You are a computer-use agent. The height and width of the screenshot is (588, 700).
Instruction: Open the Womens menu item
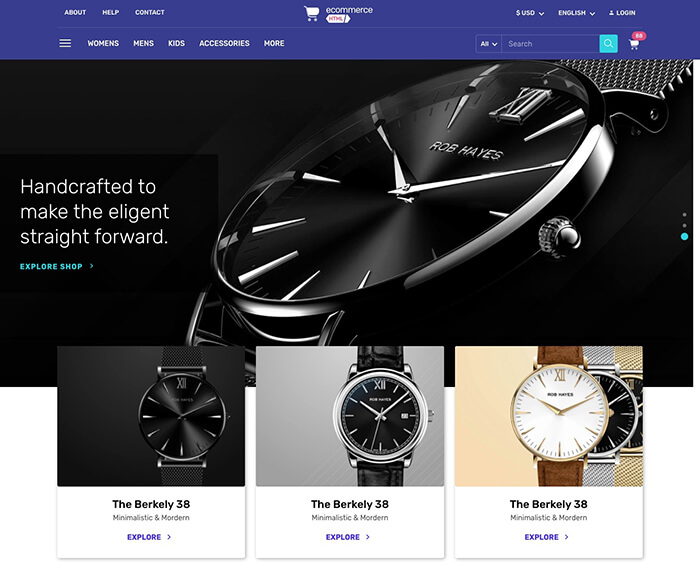coord(103,43)
